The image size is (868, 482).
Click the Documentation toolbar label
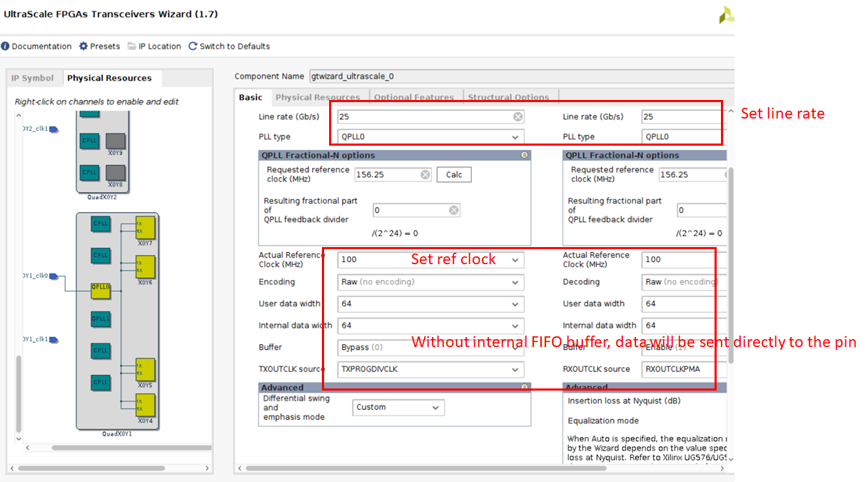tap(41, 46)
